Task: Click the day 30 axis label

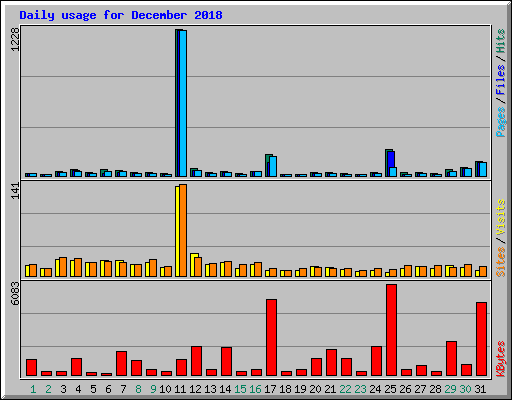Action: tap(465, 389)
